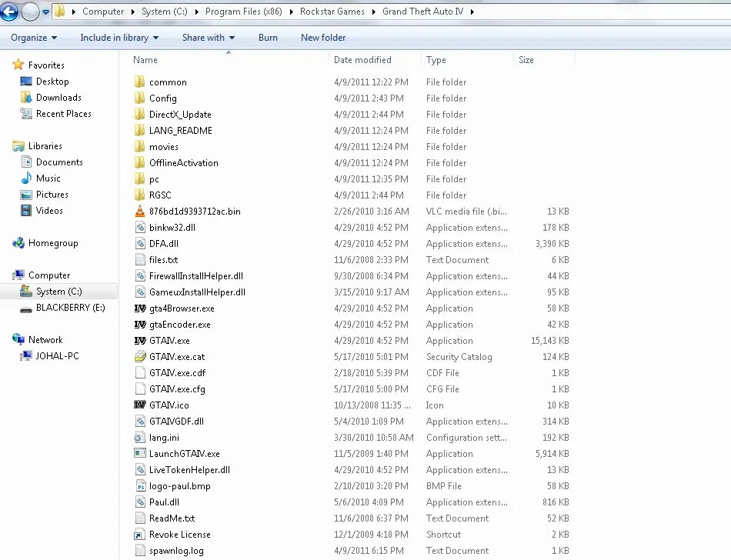Select the spawnlog.log file
The width and height of the screenshot is (731, 560).
click(176, 551)
